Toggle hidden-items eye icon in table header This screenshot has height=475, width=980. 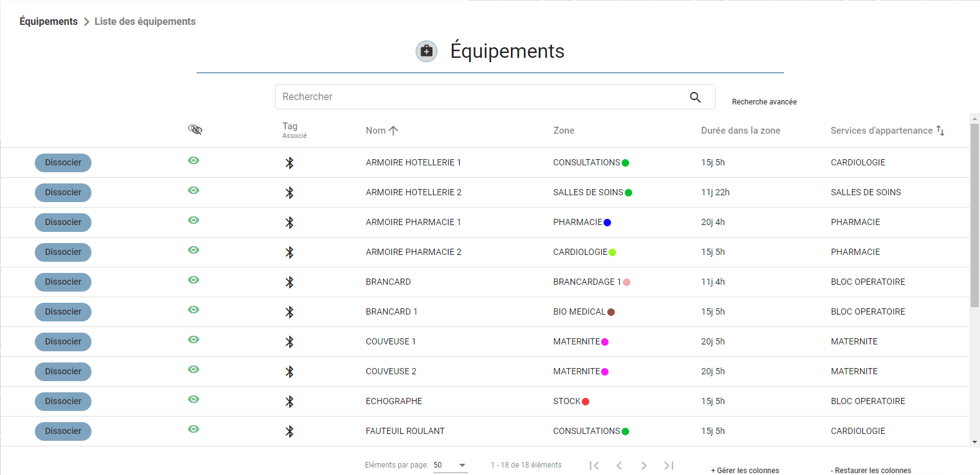tap(195, 129)
